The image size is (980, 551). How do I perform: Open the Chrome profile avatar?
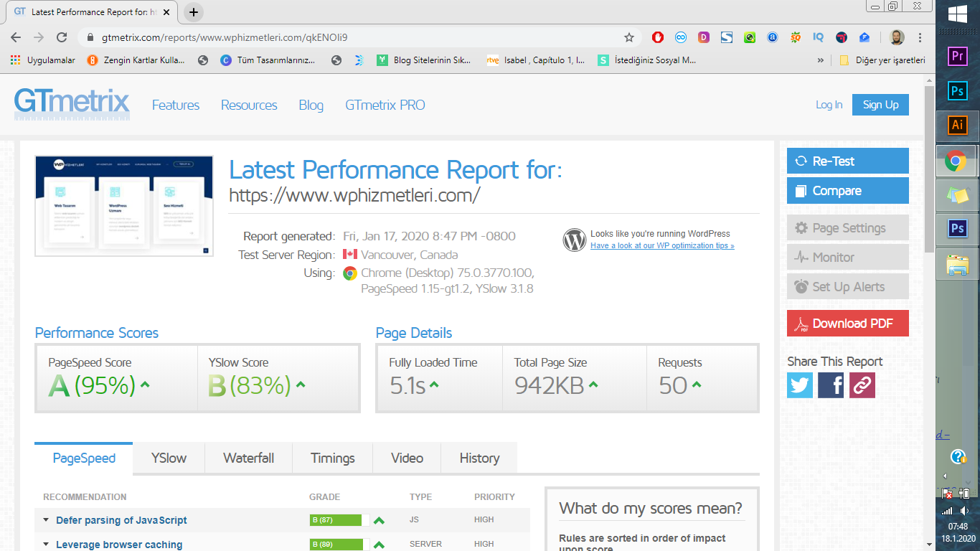897,37
